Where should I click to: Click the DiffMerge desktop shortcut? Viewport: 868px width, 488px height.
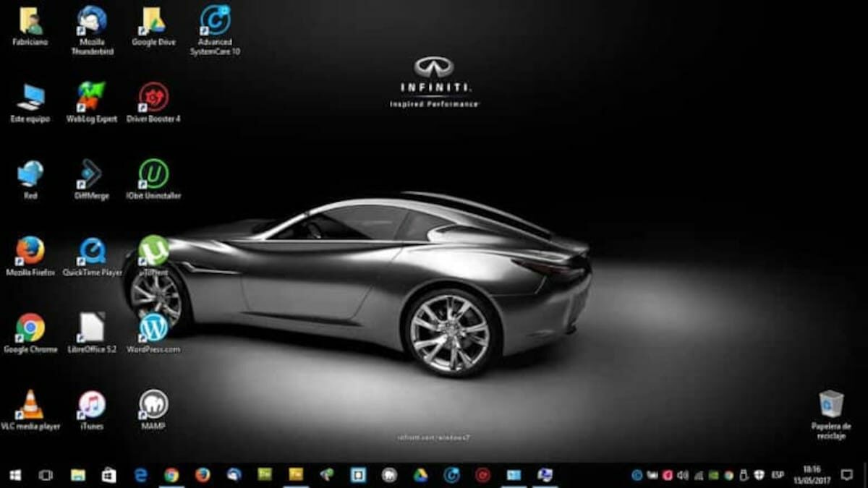tap(92, 179)
